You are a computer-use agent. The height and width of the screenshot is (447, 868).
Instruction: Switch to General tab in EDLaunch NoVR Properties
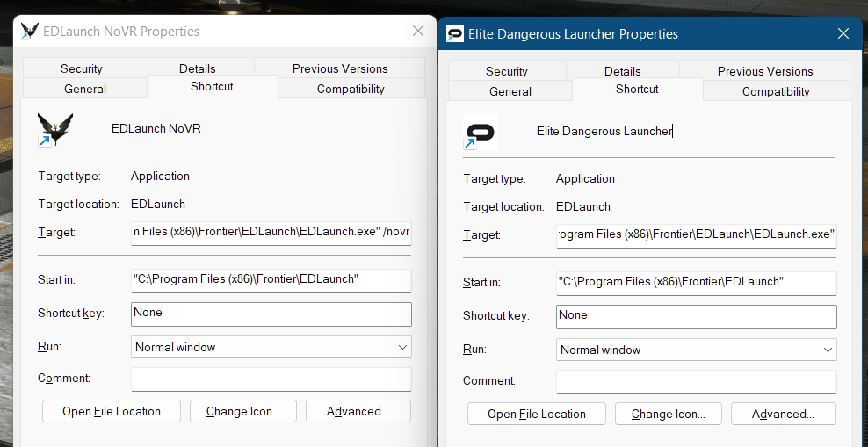85,89
